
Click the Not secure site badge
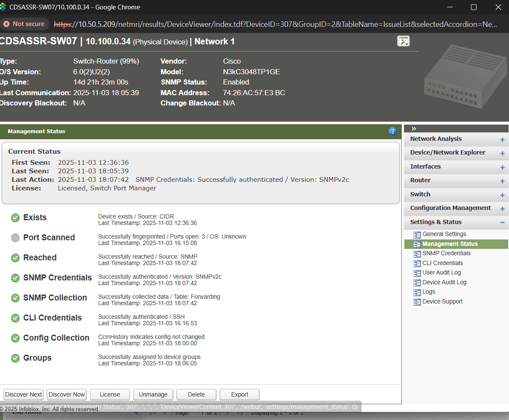point(24,24)
